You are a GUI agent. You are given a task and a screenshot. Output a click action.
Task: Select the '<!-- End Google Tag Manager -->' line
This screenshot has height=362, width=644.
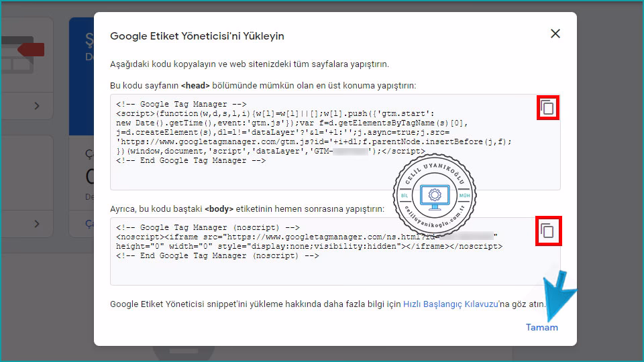191,160
